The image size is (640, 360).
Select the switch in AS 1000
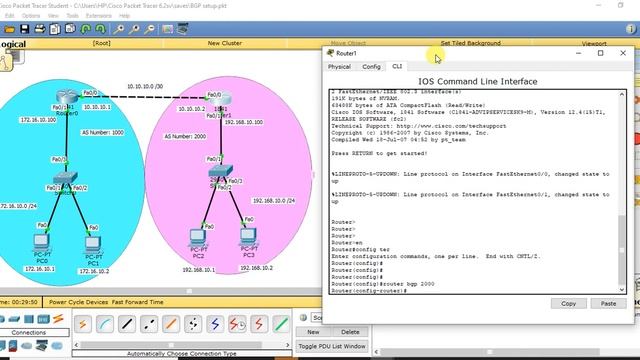65,178
